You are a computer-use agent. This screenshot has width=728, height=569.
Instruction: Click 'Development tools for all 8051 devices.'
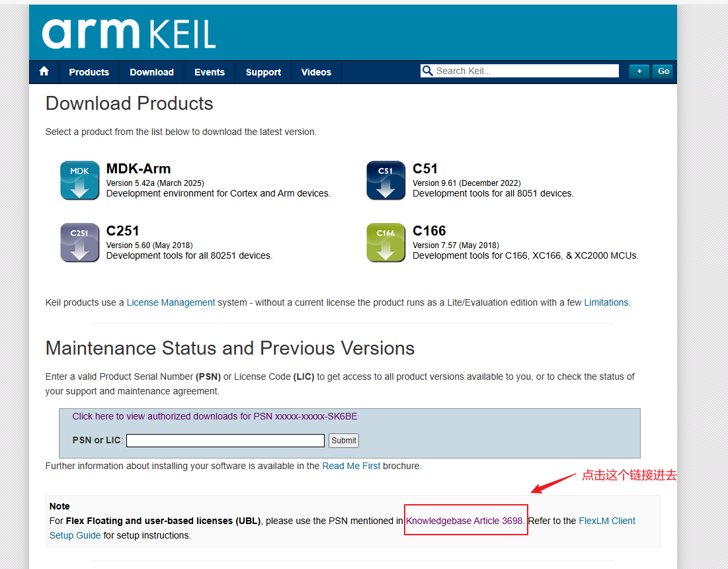click(493, 193)
